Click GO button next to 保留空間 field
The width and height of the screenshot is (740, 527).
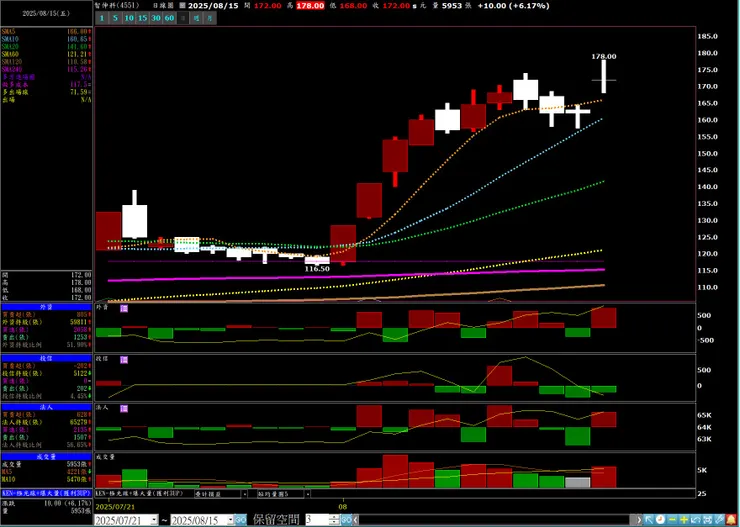pos(346,520)
